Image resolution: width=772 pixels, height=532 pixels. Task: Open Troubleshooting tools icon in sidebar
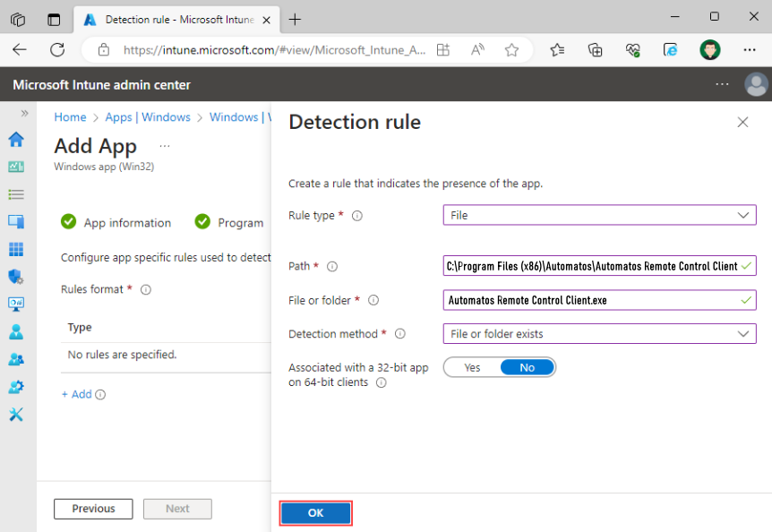pyautogui.click(x=16, y=415)
